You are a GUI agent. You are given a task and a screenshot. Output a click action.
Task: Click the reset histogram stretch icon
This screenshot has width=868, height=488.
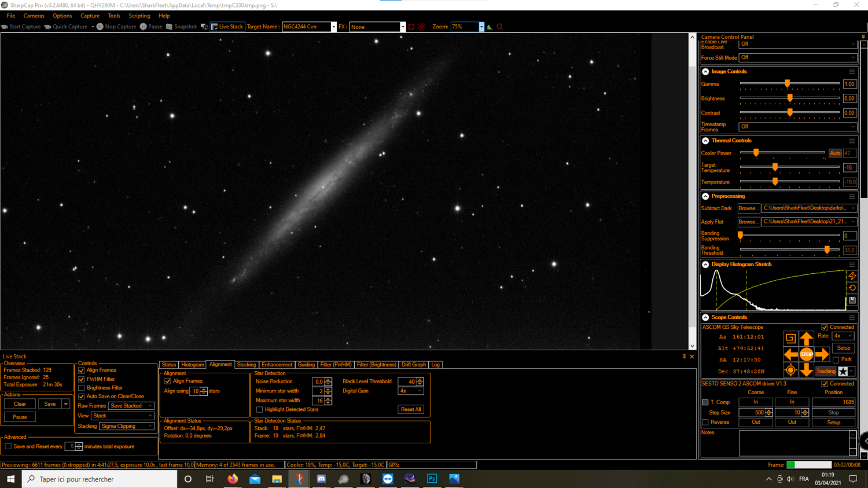(852, 288)
